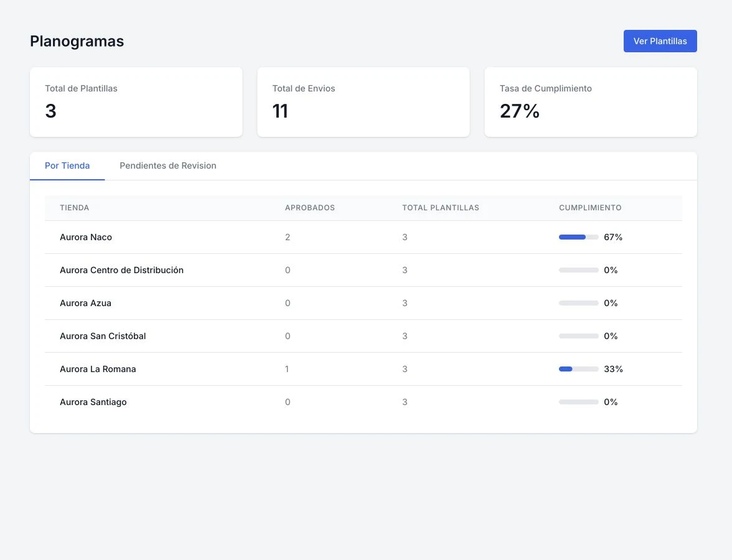
Task: Click the CUMPLIMIENTO column header
Action: 590,208
